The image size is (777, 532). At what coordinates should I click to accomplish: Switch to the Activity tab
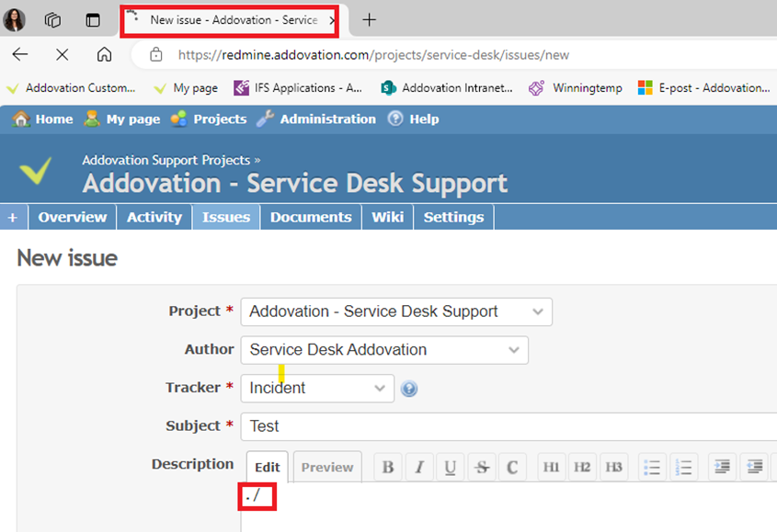coord(154,217)
